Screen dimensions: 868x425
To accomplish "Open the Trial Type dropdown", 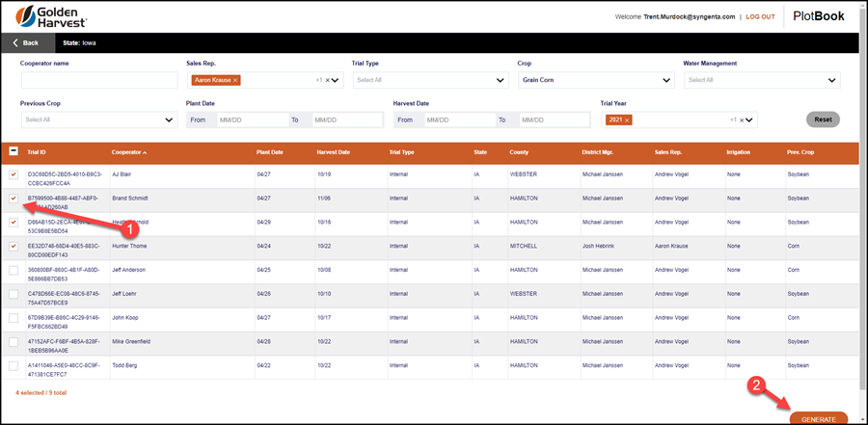I will [x=431, y=80].
